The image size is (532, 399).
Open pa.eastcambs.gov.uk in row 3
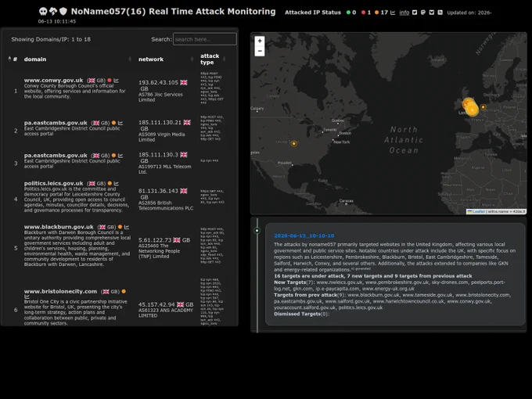pyautogui.click(x=56, y=155)
